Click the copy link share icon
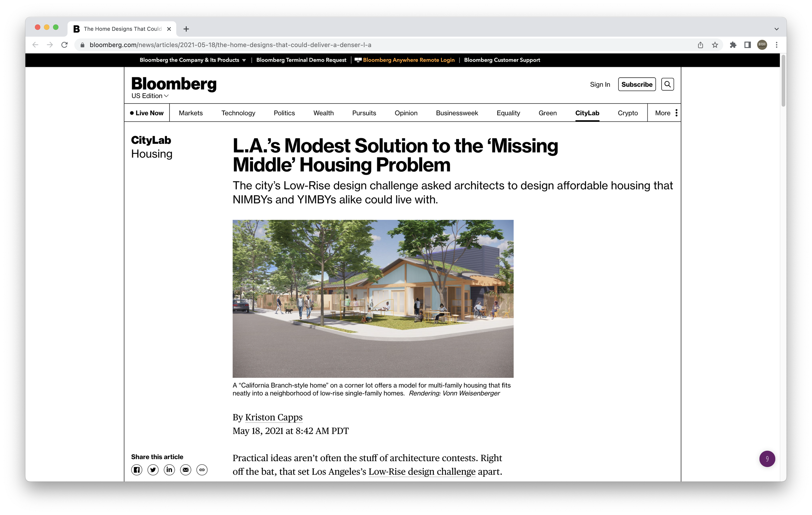Viewport: 812px width, 515px height. (201, 470)
